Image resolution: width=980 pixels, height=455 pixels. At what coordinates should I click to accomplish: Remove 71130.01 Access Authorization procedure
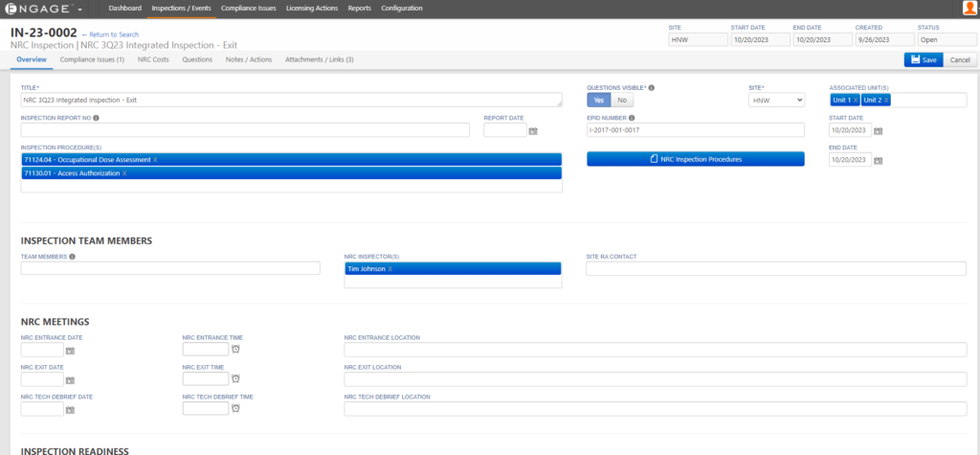click(123, 173)
